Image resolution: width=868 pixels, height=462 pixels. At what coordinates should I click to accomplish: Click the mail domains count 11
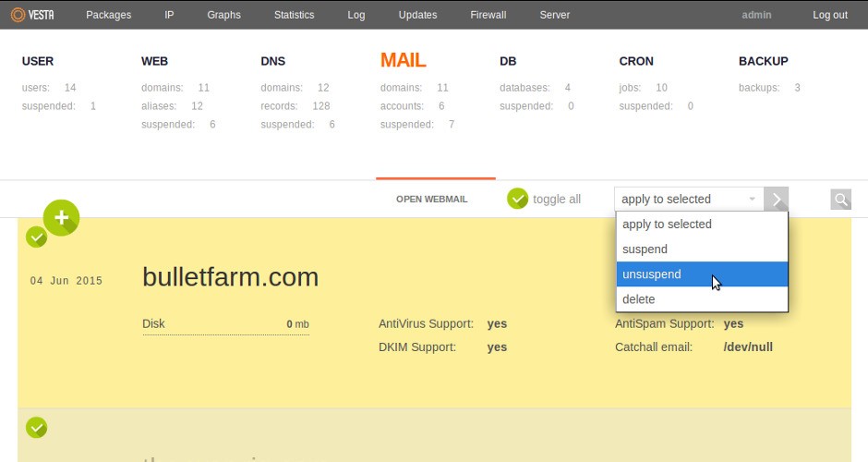click(442, 88)
